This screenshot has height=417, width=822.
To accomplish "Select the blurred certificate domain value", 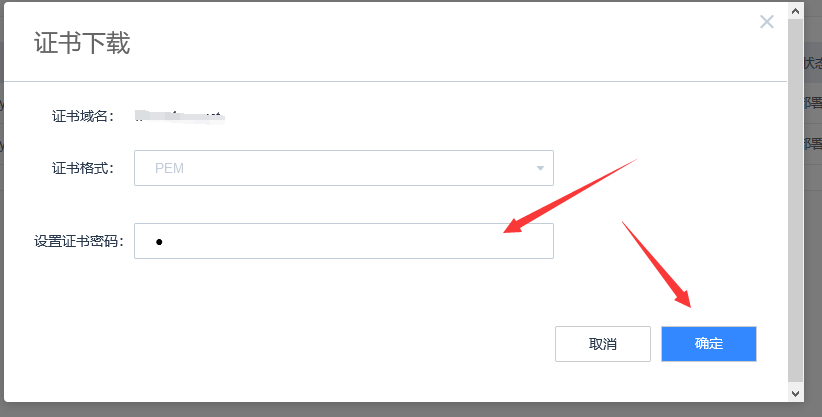I will [x=180, y=116].
